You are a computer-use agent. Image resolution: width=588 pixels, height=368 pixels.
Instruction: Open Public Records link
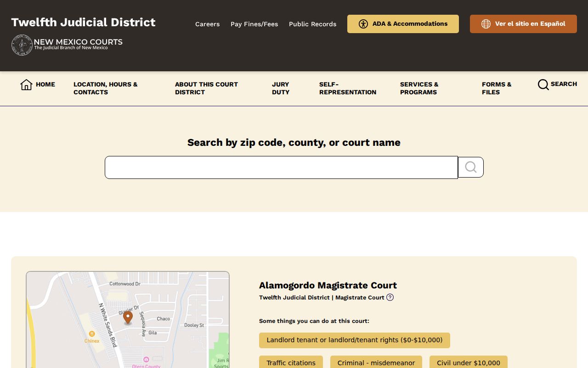pos(313,24)
